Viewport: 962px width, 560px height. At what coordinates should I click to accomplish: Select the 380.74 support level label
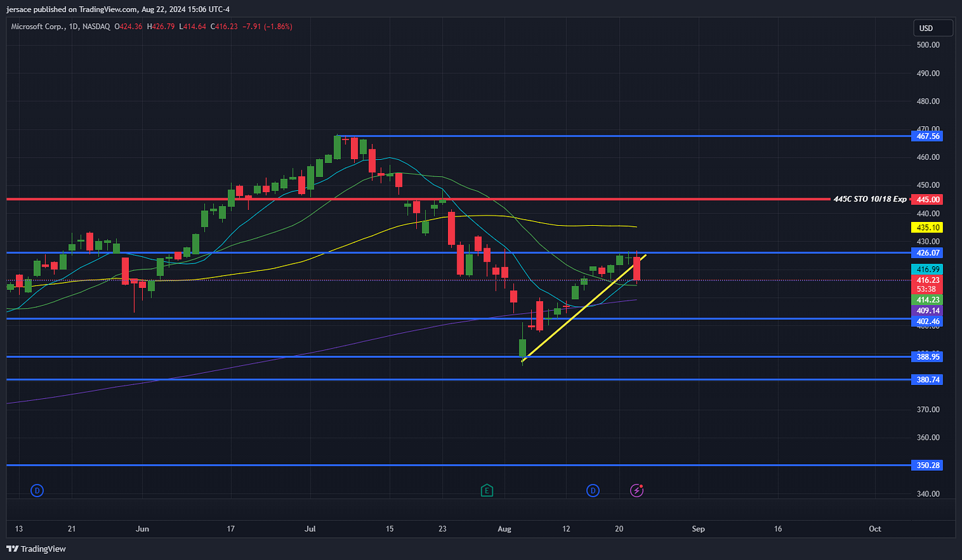click(x=928, y=380)
